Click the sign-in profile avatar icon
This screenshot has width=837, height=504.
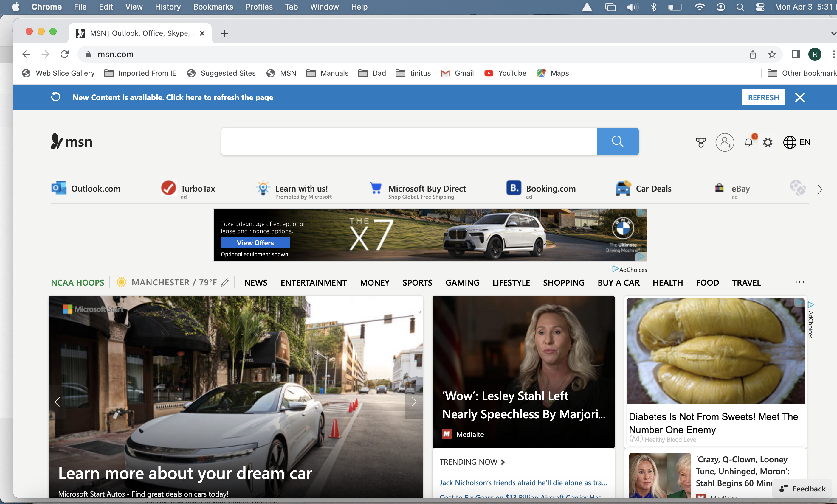(x=725, y=142)
